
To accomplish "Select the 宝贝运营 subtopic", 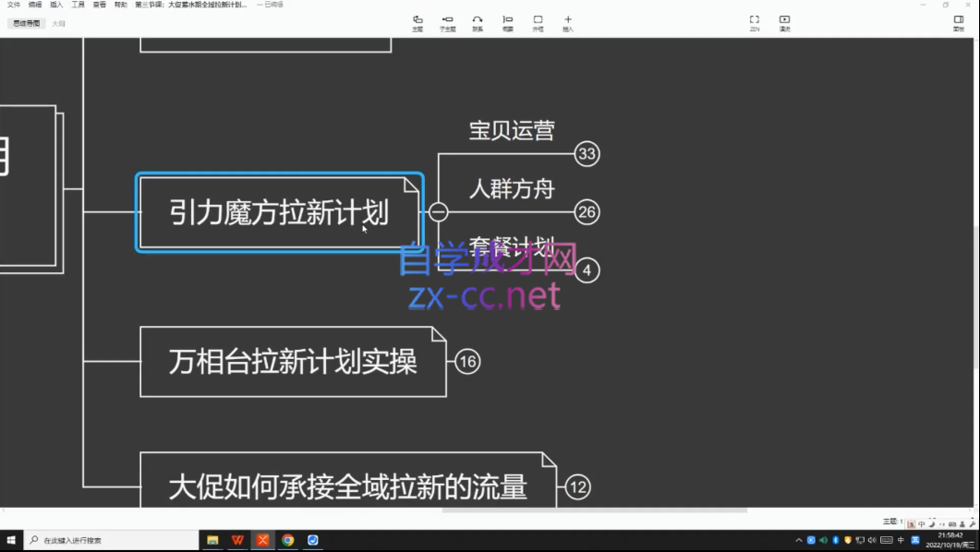I will tap(512, 130).
